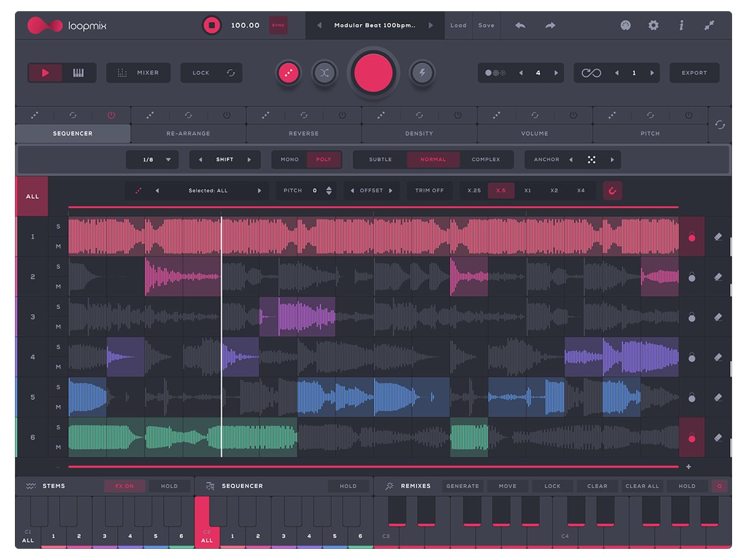The height and width of the screenshot is (560, 747).
Task: Select the POLY mode
Action: pos(324,159)
